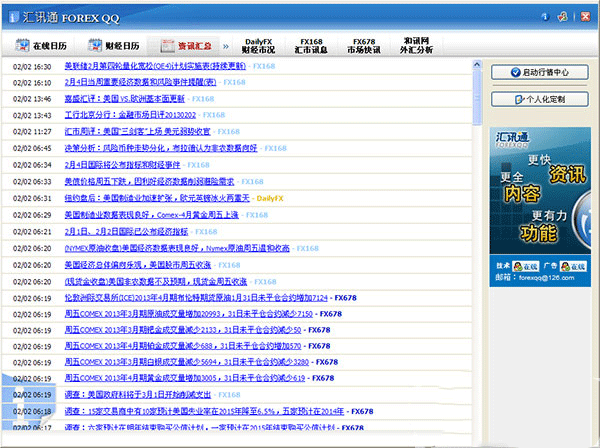Click timestamp 02/02 06:45
Image resolution: width=600 pixels, height=448 pixels.
[x=32, y=148]
